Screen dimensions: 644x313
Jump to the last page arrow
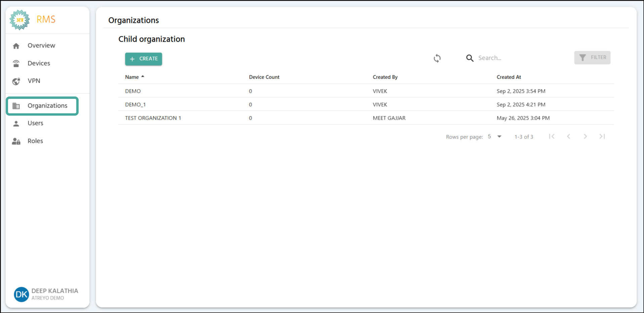[602, 136]
